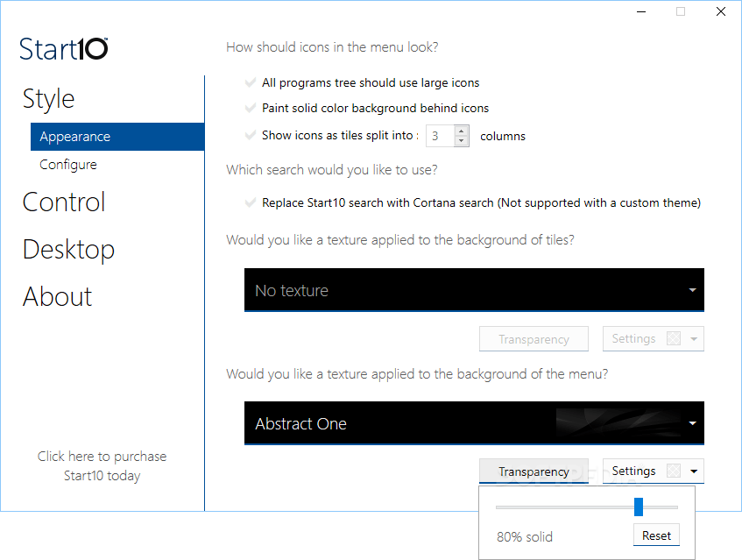The width and height of the screenshot is (742, 560).
Task: Decrease the tile columns value
Action: tap(462, 141)
